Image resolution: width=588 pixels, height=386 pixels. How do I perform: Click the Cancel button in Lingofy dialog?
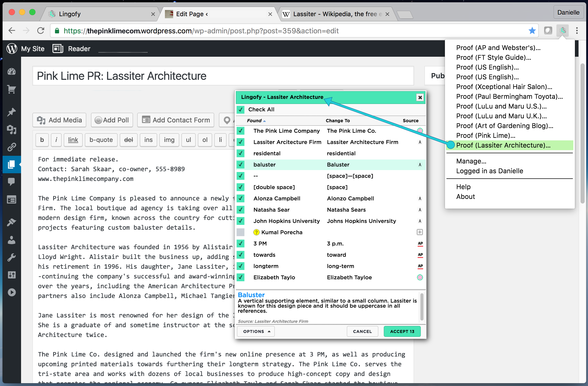tap(362, 331)
